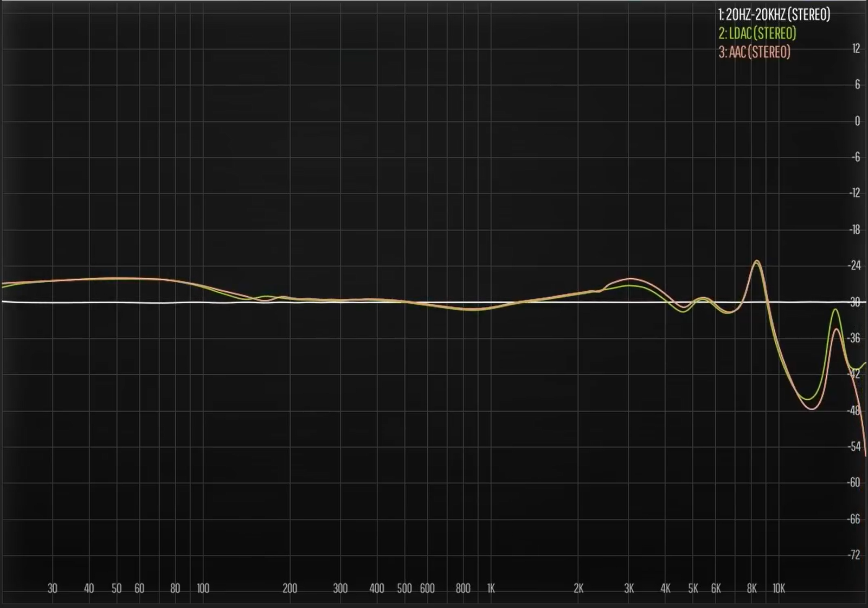Select the 100 Hz label on frequency axis
Screen dimensions: 868x608
coord(203,588)
